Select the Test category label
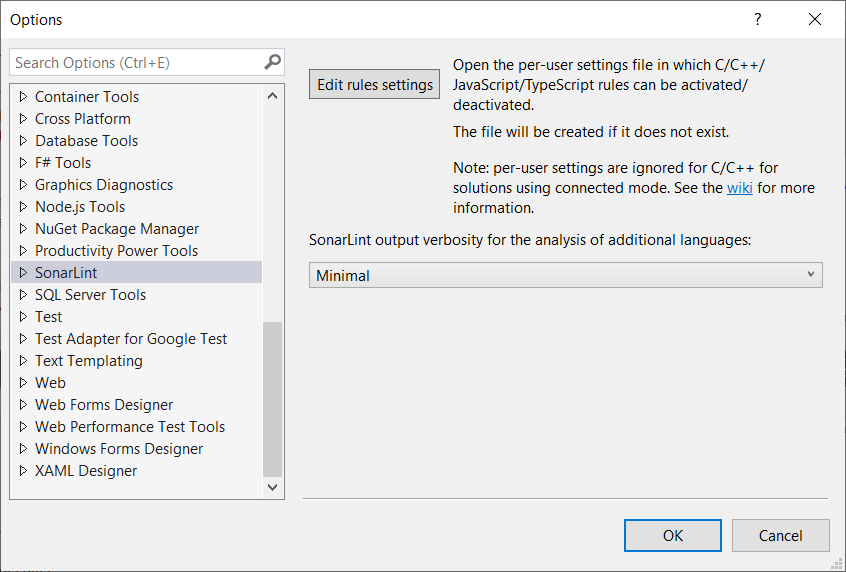This screenshot has height=572, width=846. (x=49, y=317)
